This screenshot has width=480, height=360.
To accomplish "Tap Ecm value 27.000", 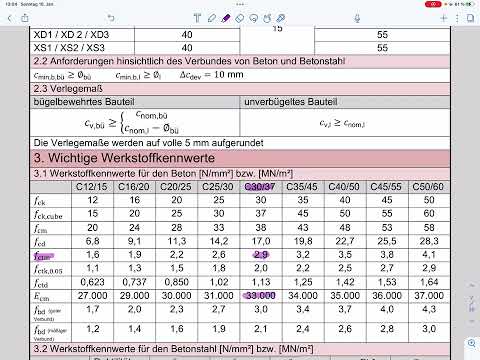I will (x=92, y=296).
